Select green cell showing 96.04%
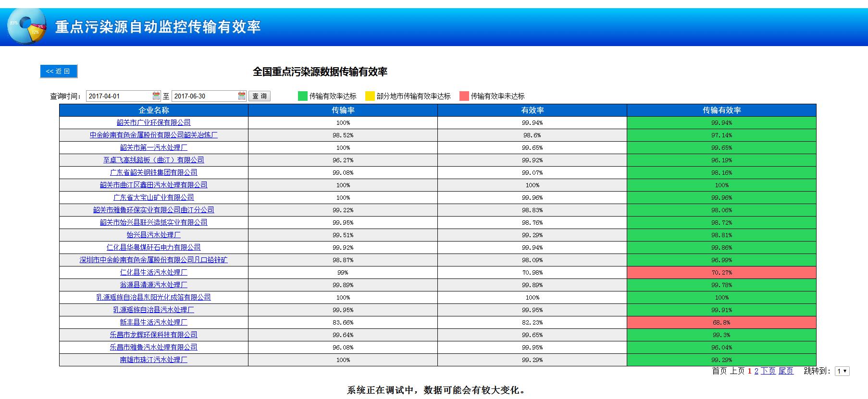 point(722,347)
